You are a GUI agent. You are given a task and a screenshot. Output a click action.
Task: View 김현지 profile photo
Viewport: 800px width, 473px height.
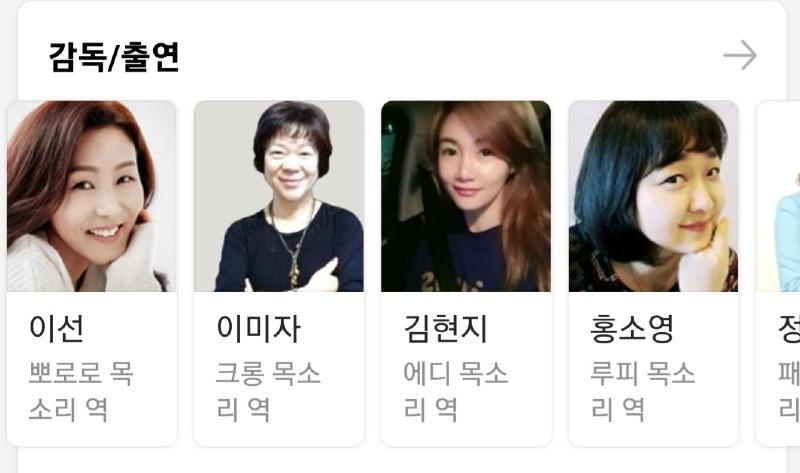tap(466, 196)
